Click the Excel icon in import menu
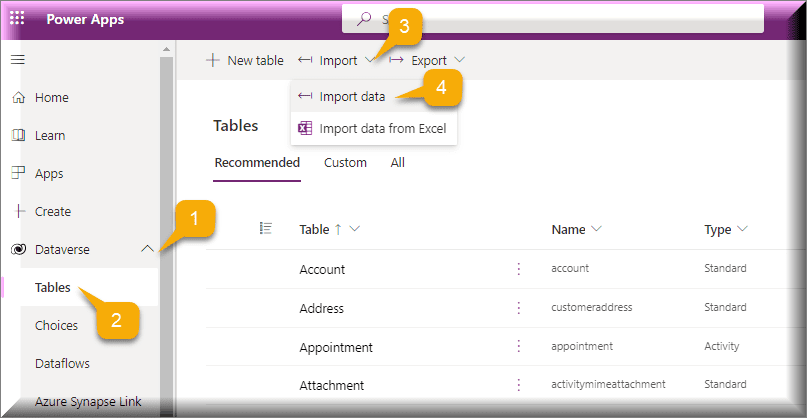Viewport: 807px width, 418px height. tap(305, 128)
